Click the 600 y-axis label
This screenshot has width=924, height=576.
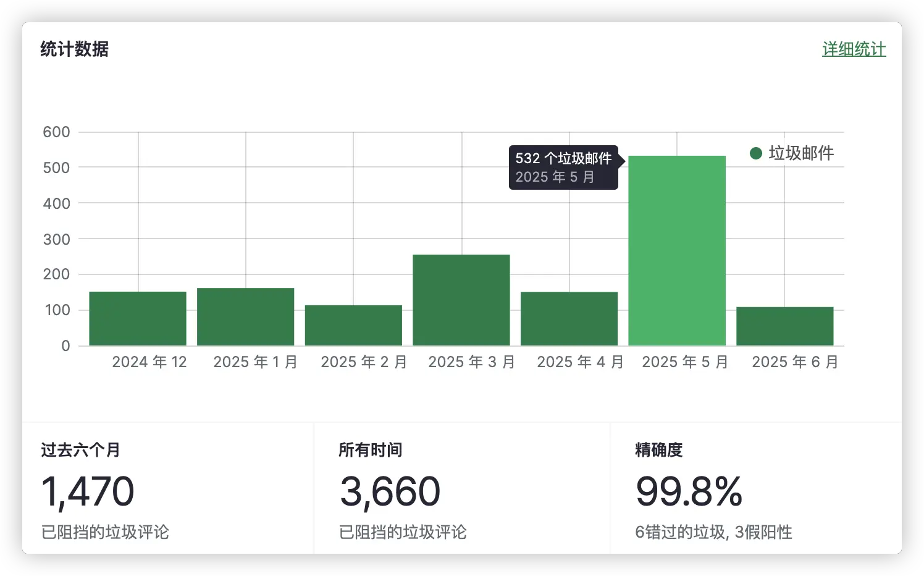click(56, 132)
